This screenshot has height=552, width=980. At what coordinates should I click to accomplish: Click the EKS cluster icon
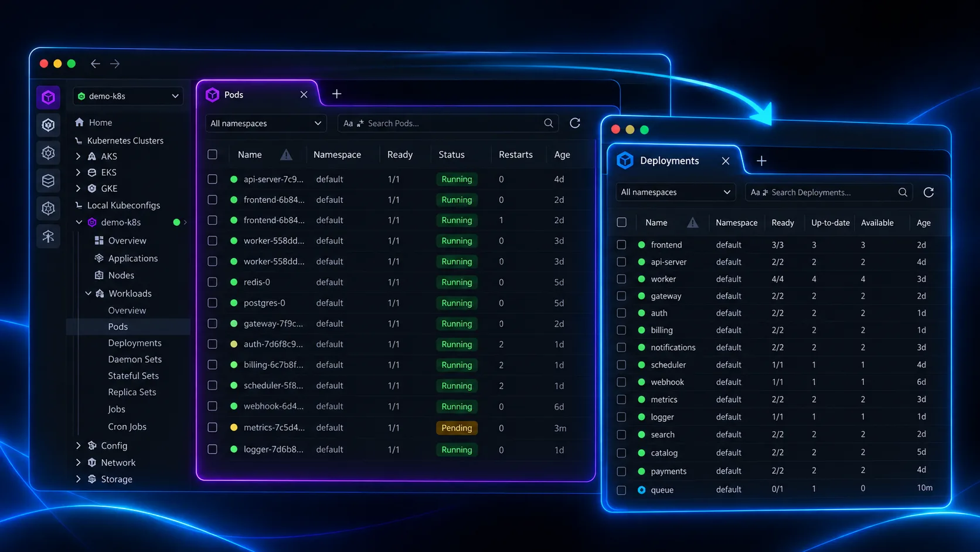(92, 172)
